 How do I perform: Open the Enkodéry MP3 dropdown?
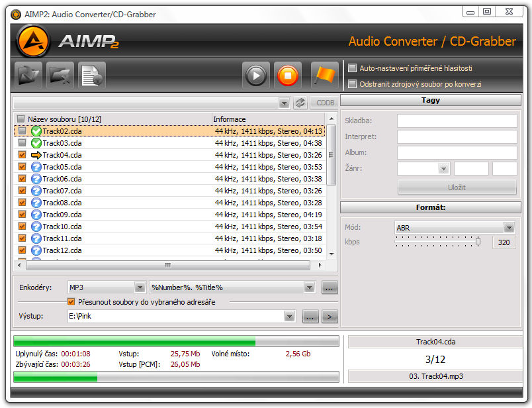[140, 287]
